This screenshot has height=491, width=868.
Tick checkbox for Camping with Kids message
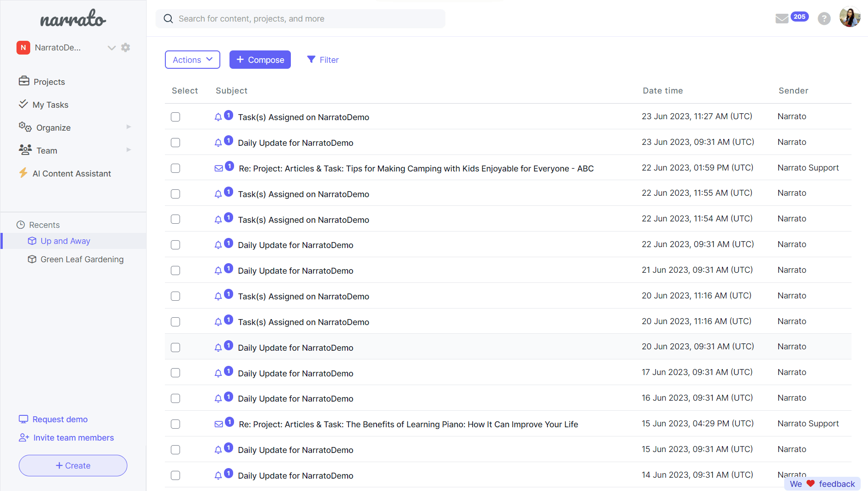point(175,168)
